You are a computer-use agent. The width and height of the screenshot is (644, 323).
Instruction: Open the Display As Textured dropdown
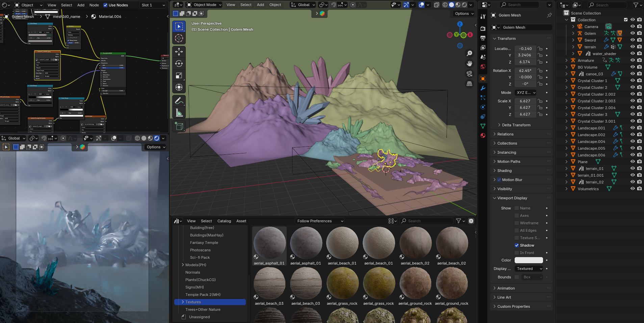pyautogui.click(x=529, y=269)
